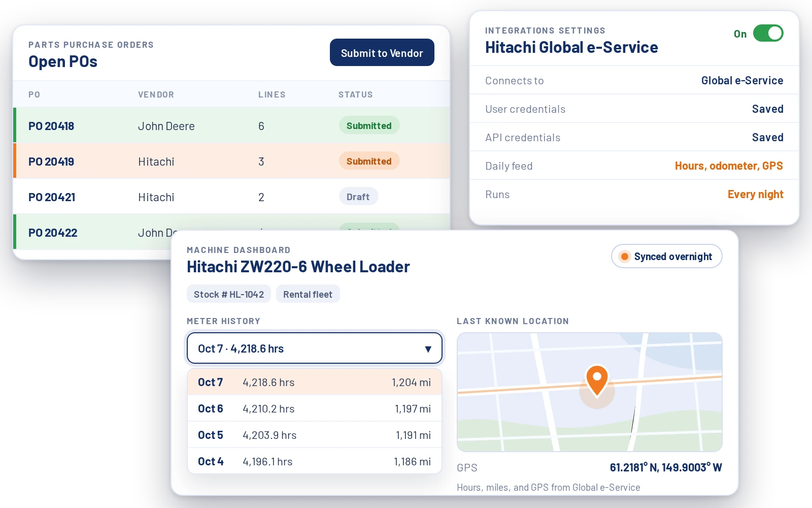Viewport: 812px width, 508px height.
Task: Click the last known location map
Action: 589,392
